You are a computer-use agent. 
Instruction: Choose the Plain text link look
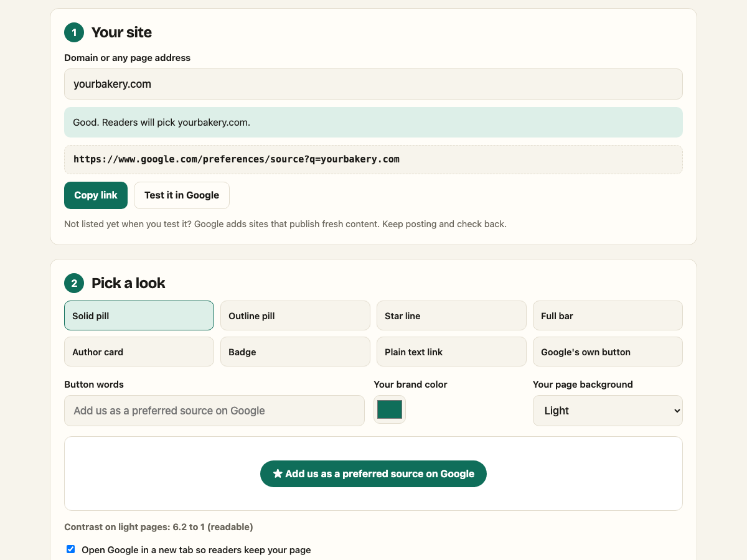coord(451,352)
